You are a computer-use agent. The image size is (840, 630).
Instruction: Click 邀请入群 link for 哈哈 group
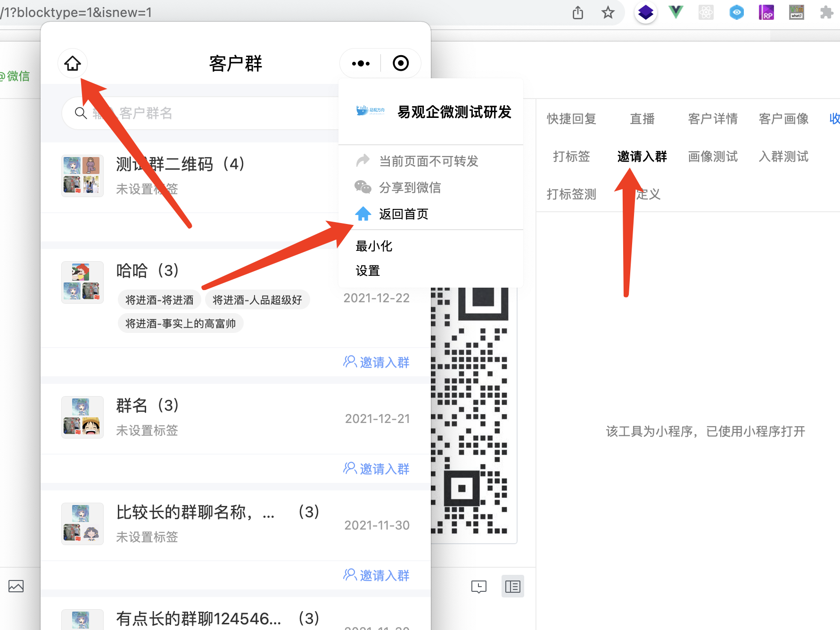(x=376, y=362)
